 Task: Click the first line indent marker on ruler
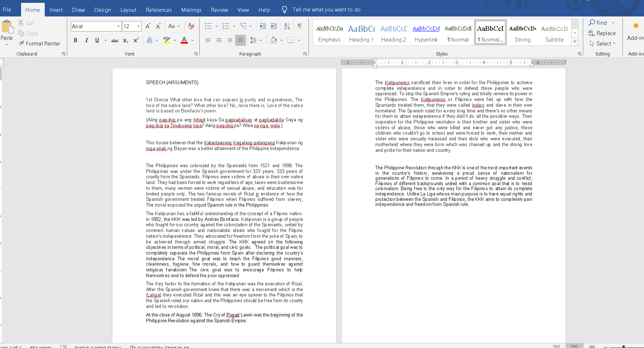tap(375, 60)
